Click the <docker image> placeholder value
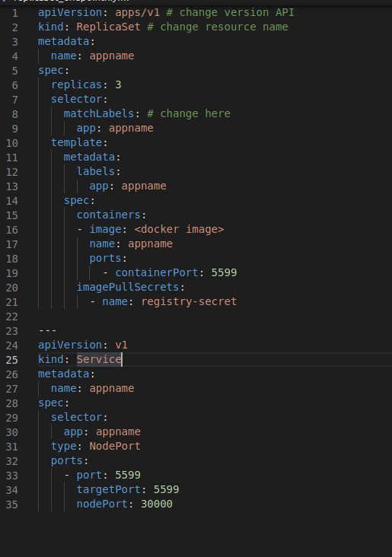Viewport: 392px width, 557px height. pos(179,230)
